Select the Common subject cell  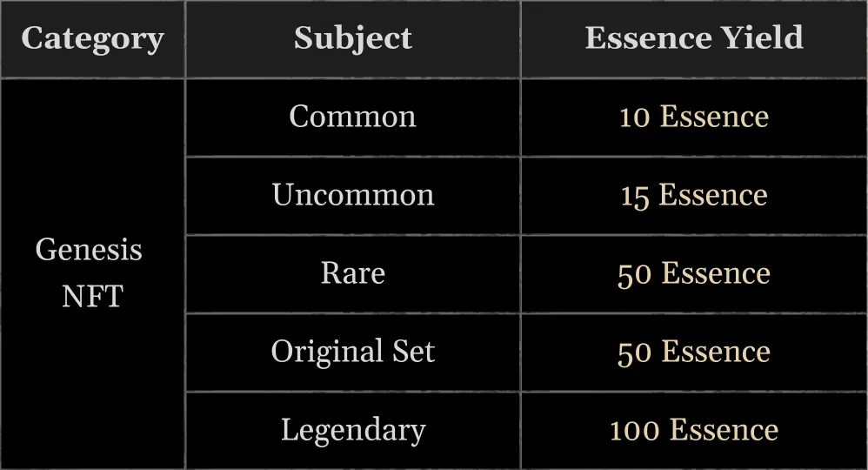(353, 117)
